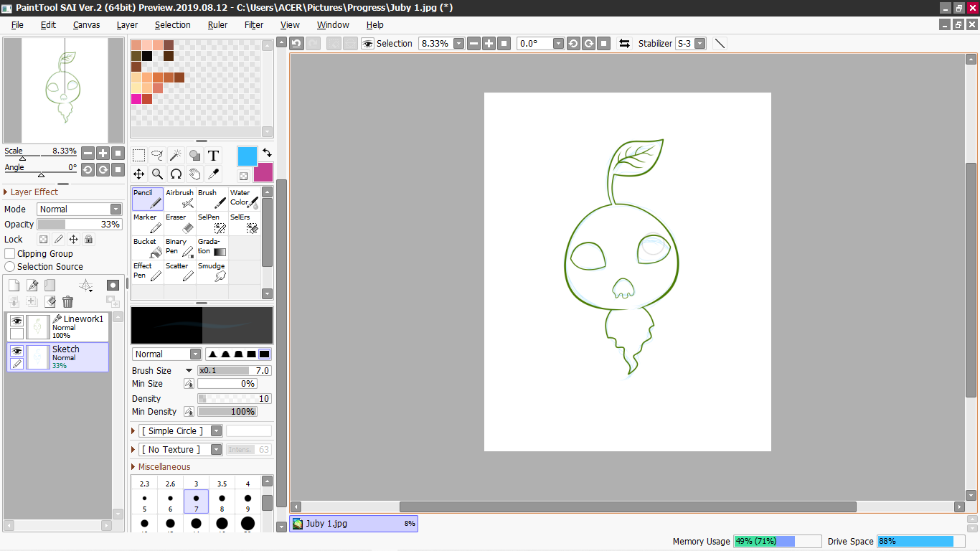Delete the selected layer with trash icon

67,302
